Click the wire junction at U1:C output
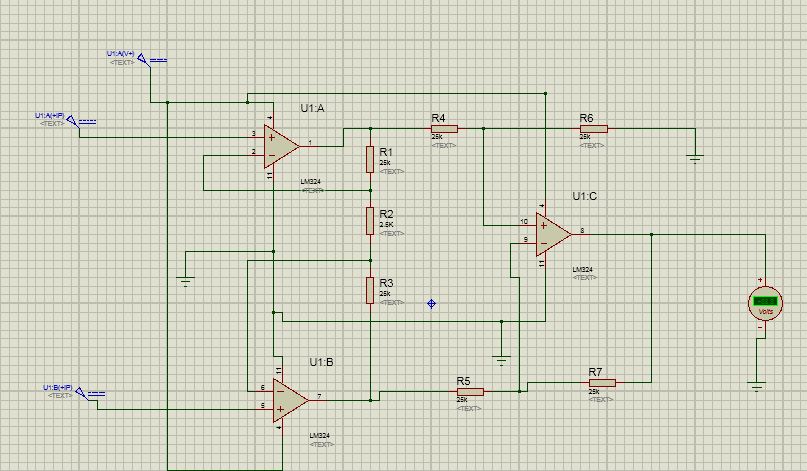 (652, 235)
